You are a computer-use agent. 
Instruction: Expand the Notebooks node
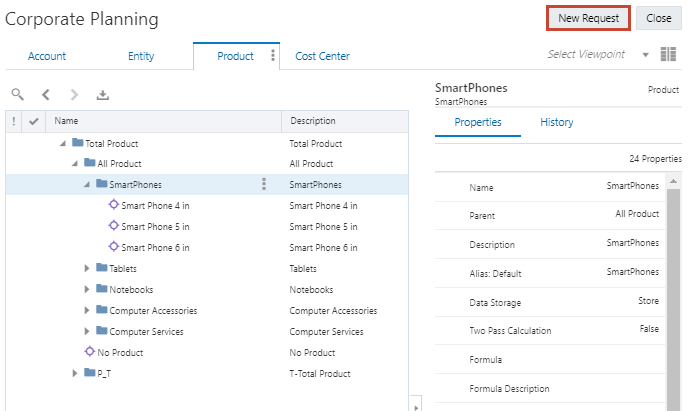tap(87, 289)
